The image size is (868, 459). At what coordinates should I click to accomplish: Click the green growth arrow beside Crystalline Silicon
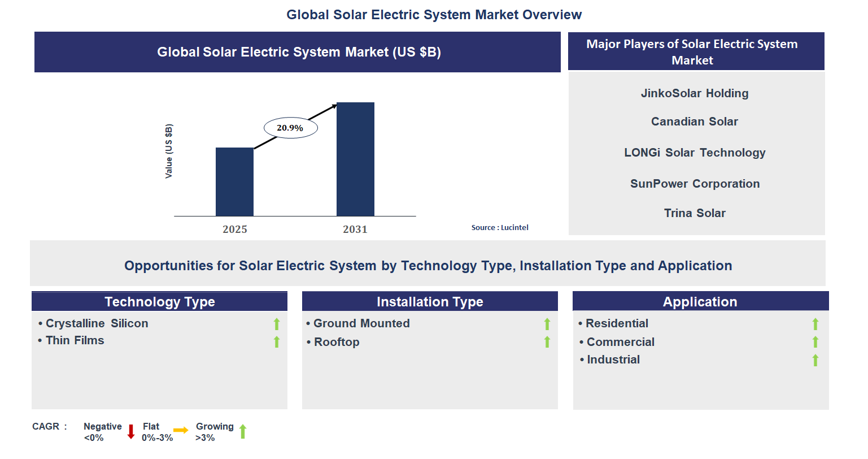tap(276, 324)
